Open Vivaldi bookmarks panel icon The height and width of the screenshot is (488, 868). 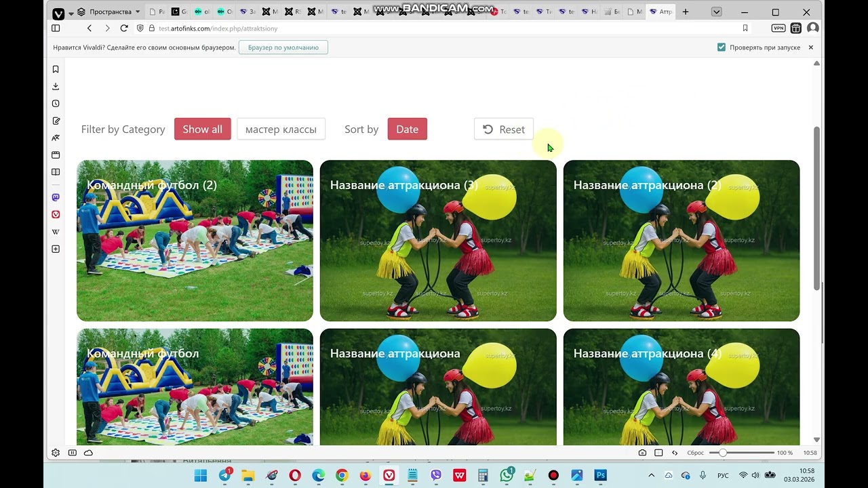[56, 69]
